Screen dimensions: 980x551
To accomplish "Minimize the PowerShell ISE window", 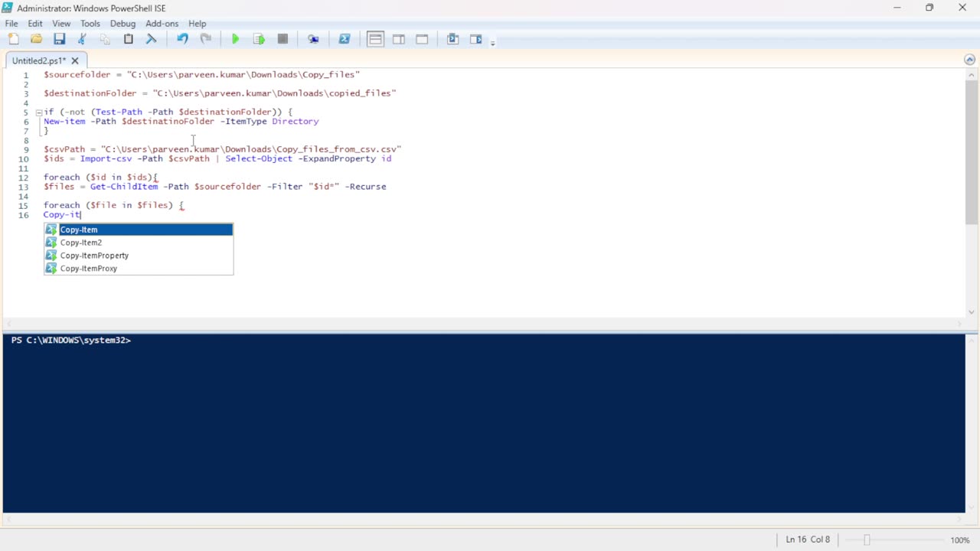I will 897,8.
